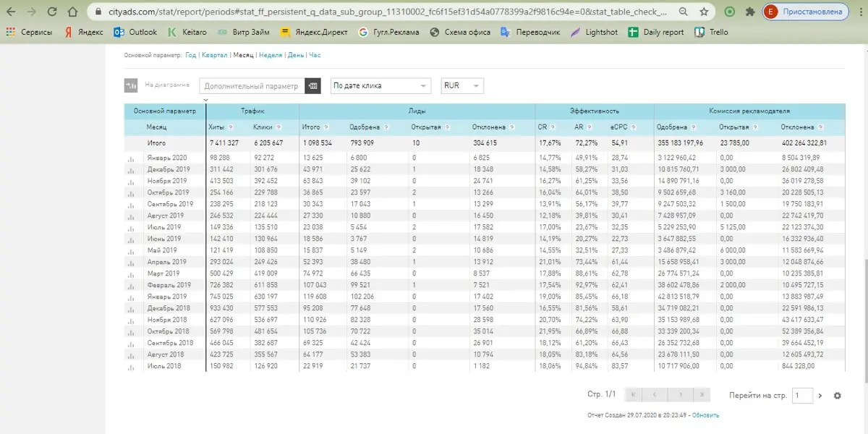Viewport: 868px width, 434px height.
Task: Click the go-to-page arrow after page number
Action: coord(820,396)
